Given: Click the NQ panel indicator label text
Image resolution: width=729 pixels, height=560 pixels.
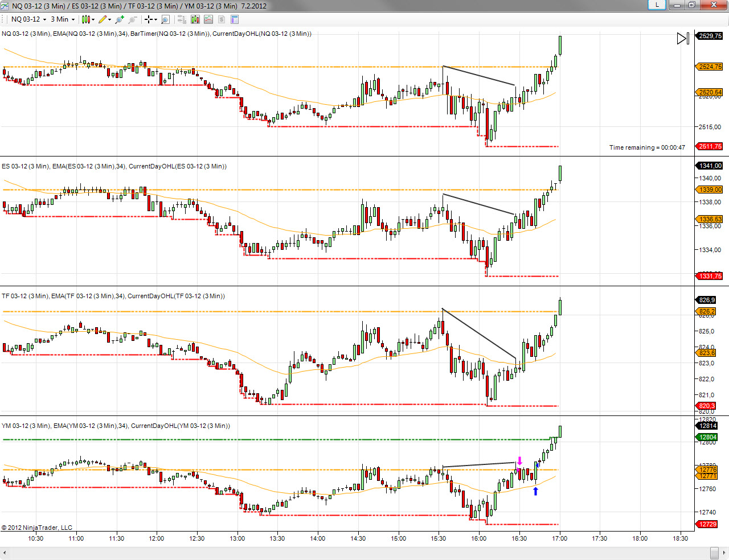Looking at the screenshot, I should point(157,34).
